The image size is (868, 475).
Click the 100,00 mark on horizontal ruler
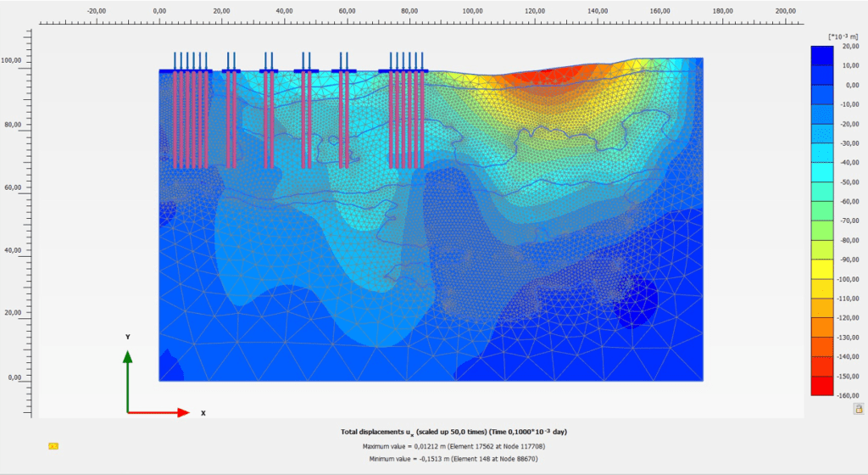(x=471, y=11)
